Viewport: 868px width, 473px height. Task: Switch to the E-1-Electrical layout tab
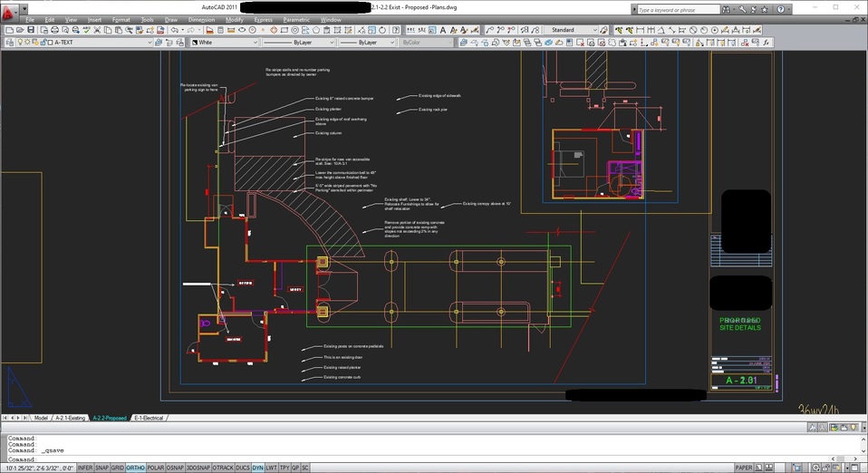[x=149, y=418]
